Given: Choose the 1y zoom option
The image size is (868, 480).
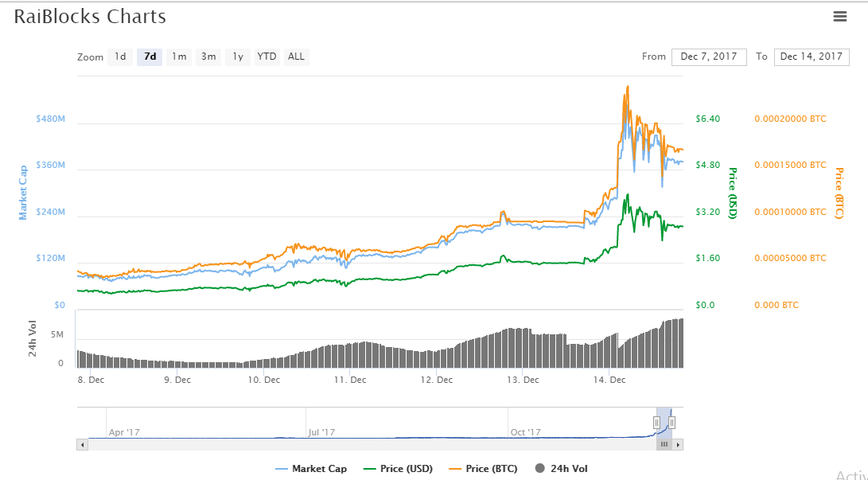Looking at the screenshot, I should 237,57.
